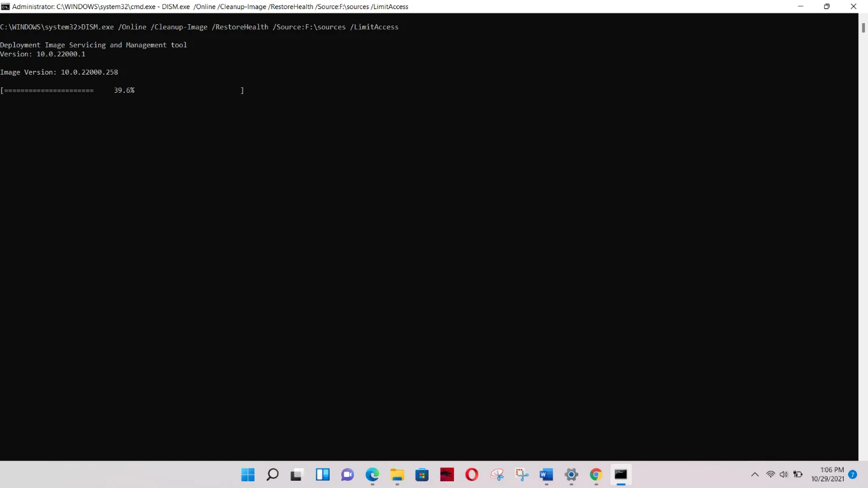This screenshot has width=868, height=488.
Task: Switch to Google Chrome
Action: (x=596, y=475)
